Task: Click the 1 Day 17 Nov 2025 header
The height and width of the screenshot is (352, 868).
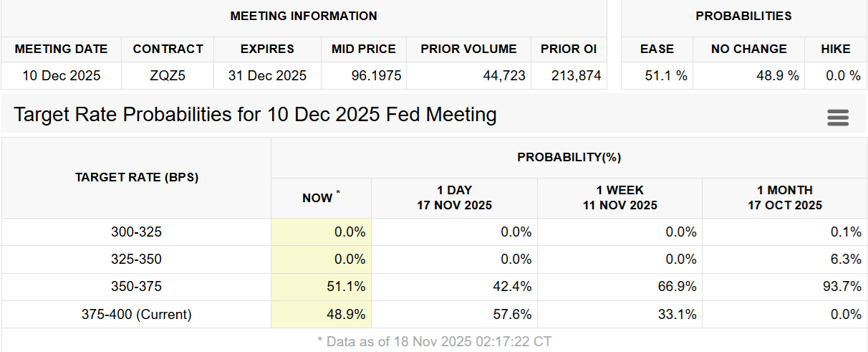Action: [454, 198]
